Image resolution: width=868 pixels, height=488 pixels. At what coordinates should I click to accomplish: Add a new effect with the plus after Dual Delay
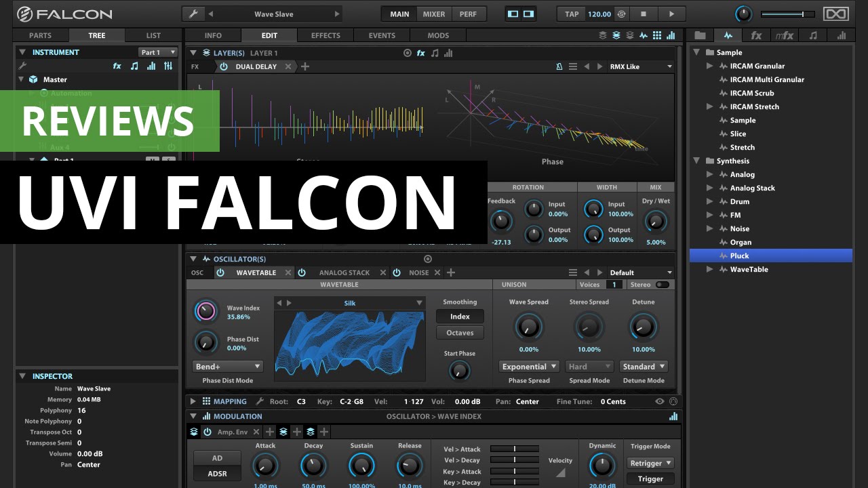(305, 66)
